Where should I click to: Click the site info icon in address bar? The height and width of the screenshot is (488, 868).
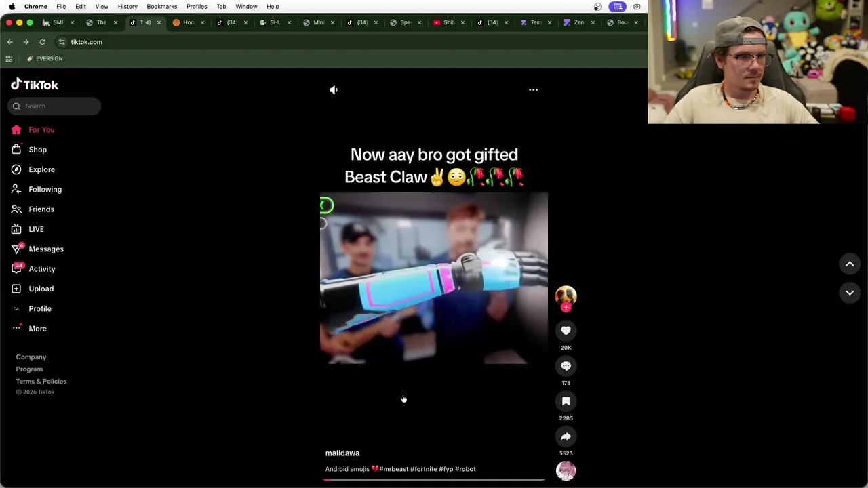click(x=62, y=42)
